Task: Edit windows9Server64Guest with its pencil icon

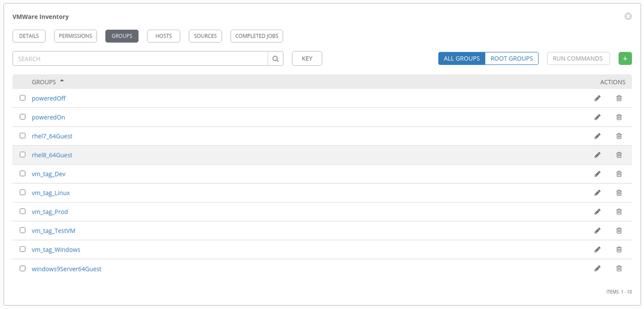Action: pos(597,268)
